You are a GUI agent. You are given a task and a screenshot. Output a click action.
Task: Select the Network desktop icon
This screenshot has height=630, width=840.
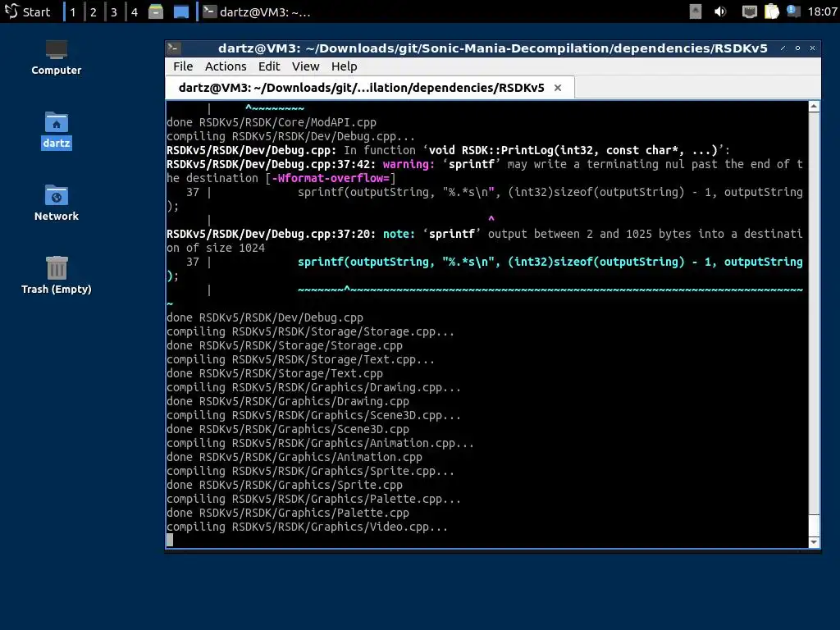click(57, 203)
